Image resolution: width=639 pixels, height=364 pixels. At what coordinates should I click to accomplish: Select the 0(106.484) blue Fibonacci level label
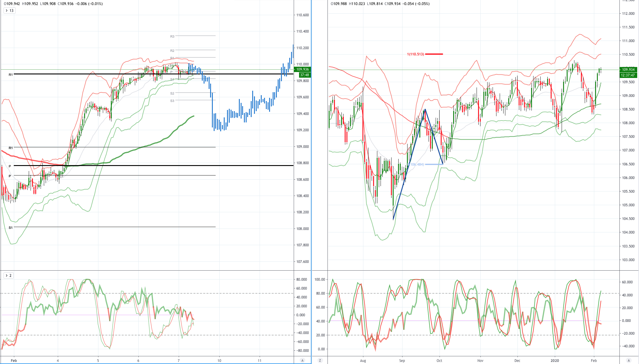point(416,164)
